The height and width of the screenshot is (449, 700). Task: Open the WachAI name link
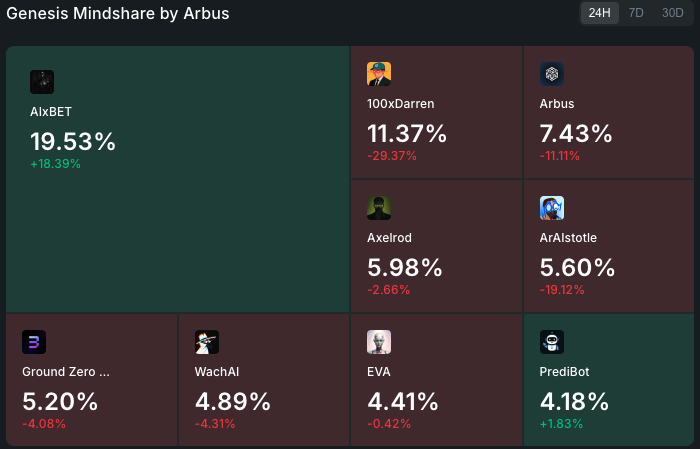pyautogui.click(x=217, y=372)
